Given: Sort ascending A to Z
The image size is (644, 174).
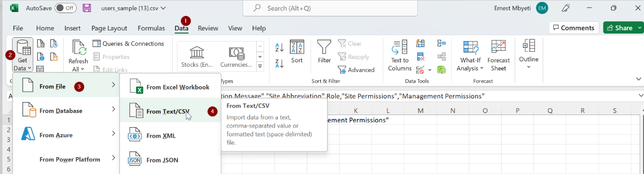Looking at the screenshot, I should [279, 47].
